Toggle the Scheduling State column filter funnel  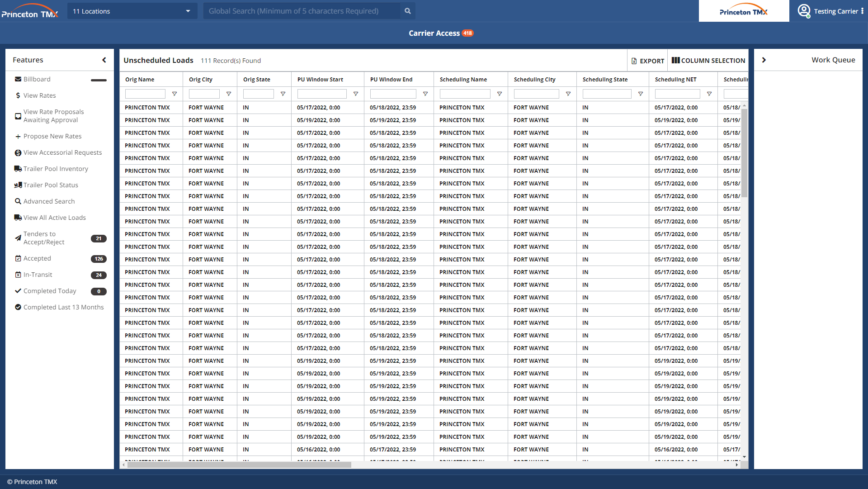[641, 94]
